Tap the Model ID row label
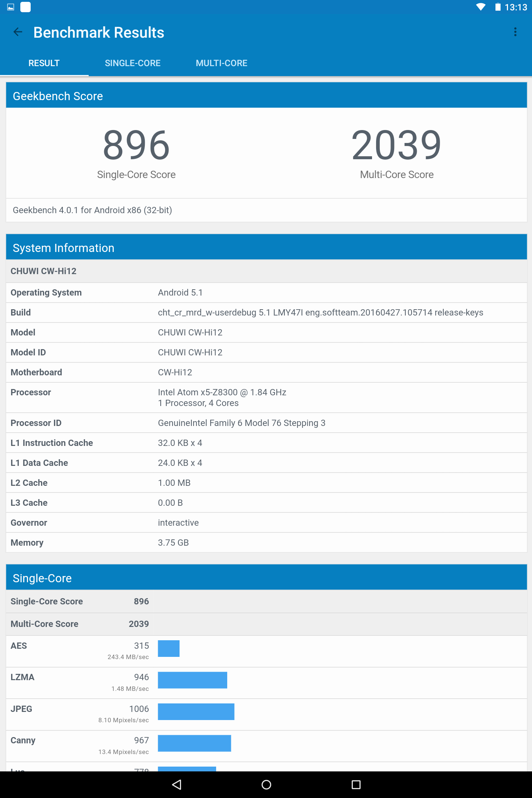The image size is (532, 798). (28, 352)
